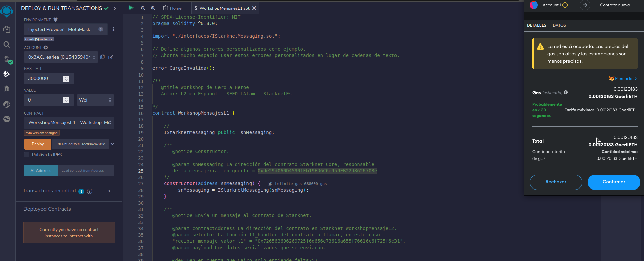The height and width of the screenshot is (261, 644).
Task: Open Deploy & run transactions sidebar icon
Action: [x=7, y=74]
